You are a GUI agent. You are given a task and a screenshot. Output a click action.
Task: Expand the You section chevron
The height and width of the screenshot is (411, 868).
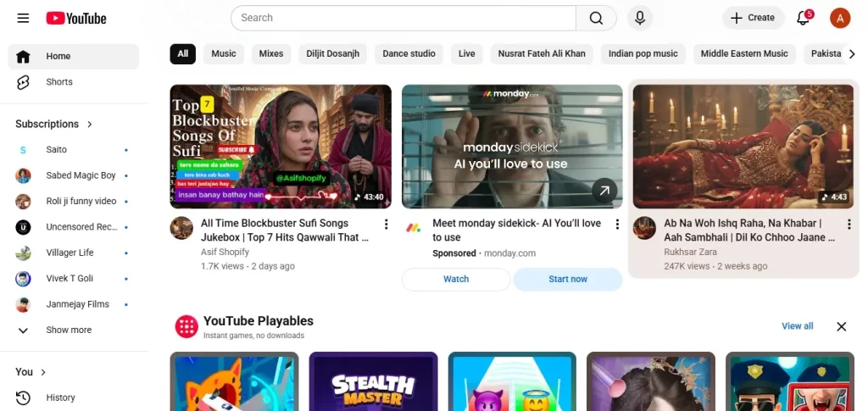tap(43, 372)
